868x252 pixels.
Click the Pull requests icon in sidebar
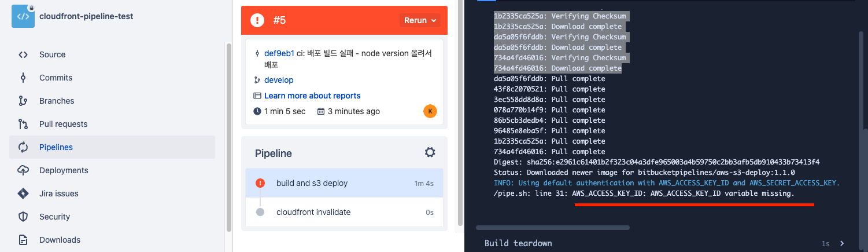click(23, 124)
